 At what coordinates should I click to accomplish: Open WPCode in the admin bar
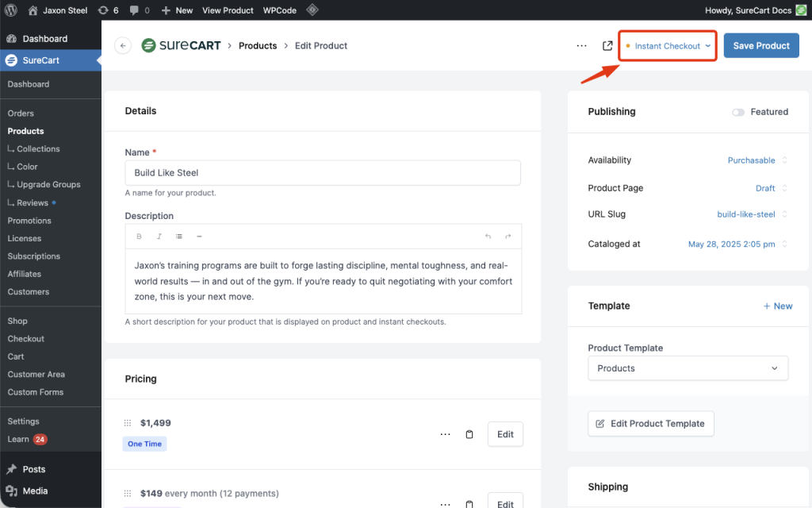pos(280,10)
